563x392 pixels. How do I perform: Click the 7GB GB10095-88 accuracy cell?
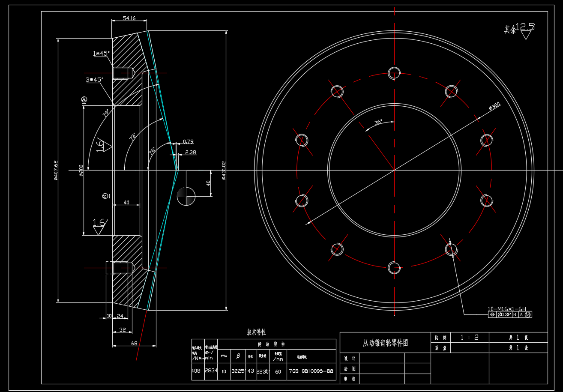[311, 371]
